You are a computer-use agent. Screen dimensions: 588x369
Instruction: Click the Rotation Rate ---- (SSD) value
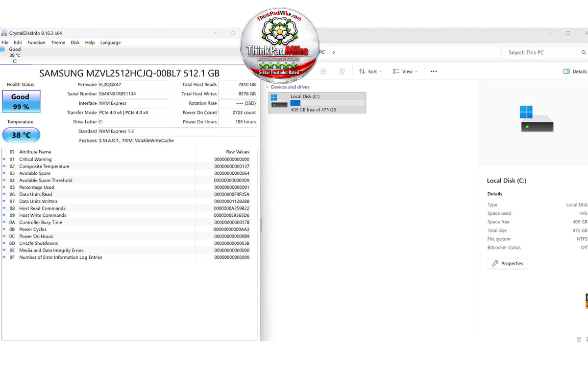click(x=238, y=103)
